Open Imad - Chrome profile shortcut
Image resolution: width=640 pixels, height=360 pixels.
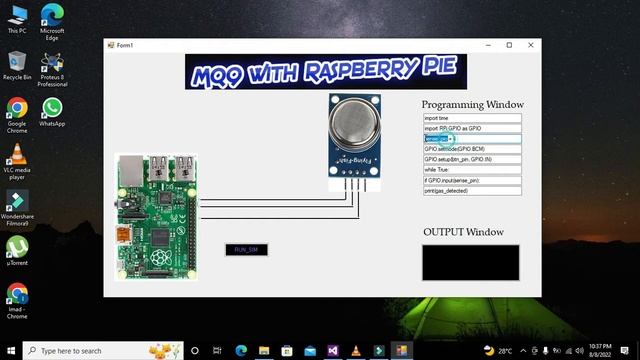click(x=17, y=300)
